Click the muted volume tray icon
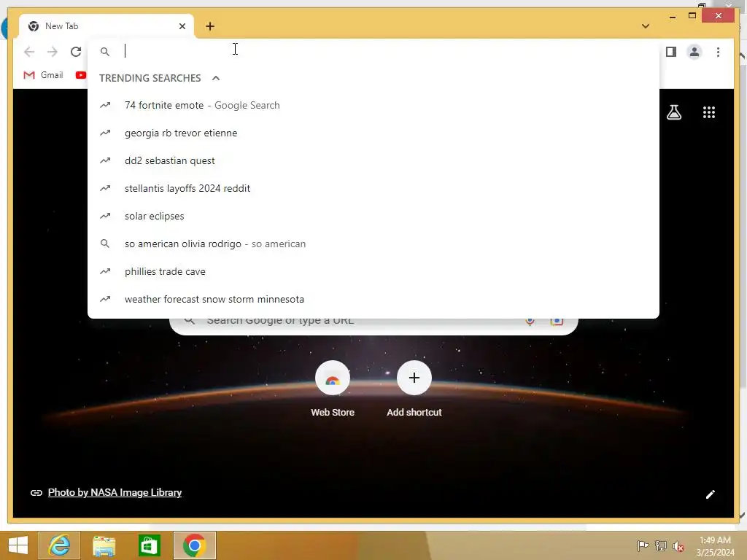The width and height of the screenshot is (747, 560). click(x=678, y=546)
